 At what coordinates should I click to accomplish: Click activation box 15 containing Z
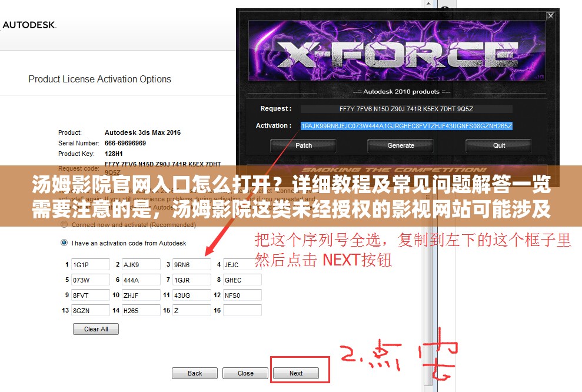[x=191, y=310]
